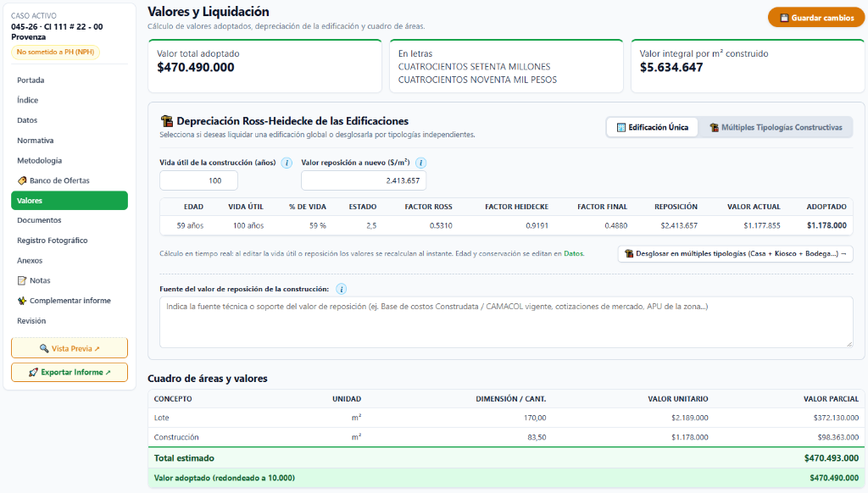Click Valor integral $5.634.647 card
The image size is (868, 493).
coord(748,66)
